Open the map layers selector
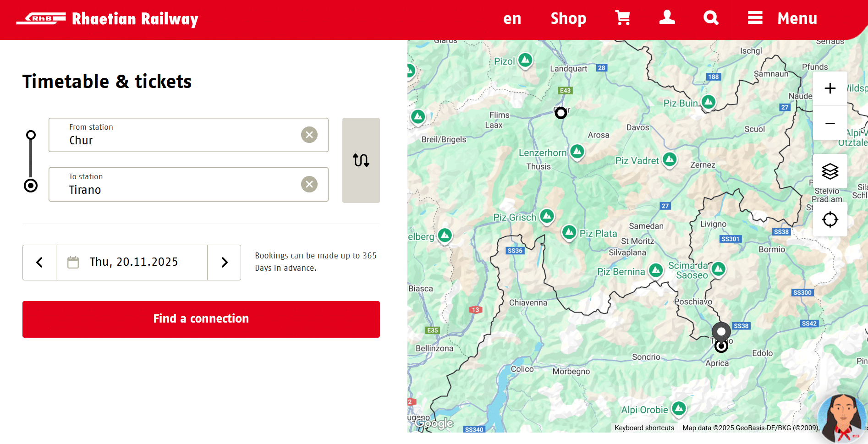Viewport: 868px width, 444px height. (830, 171)
